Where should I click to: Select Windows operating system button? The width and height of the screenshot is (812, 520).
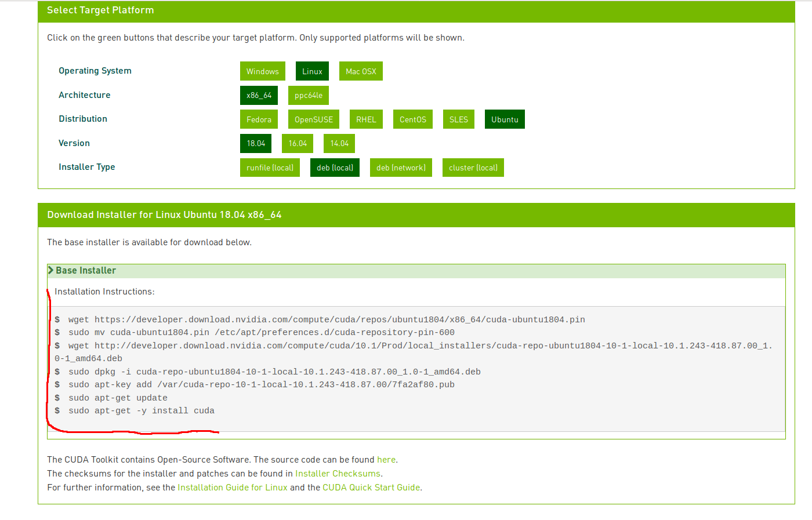pyautogui.click(x=262, y=71)
